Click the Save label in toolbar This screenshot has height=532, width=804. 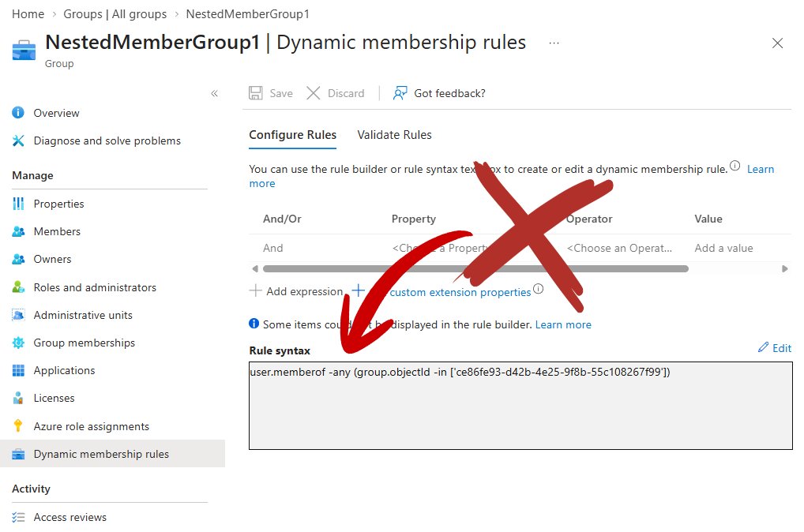pos(281,93)
